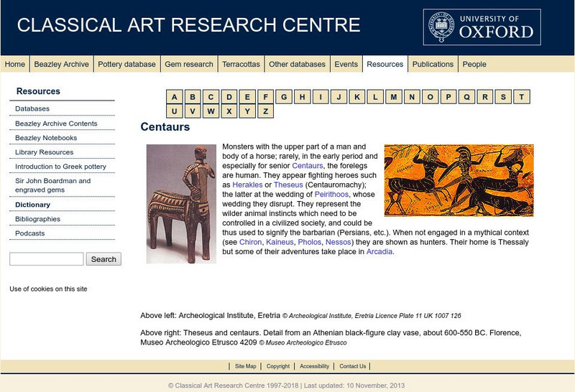Jump to letter L entries

click(x=375, y=97)
